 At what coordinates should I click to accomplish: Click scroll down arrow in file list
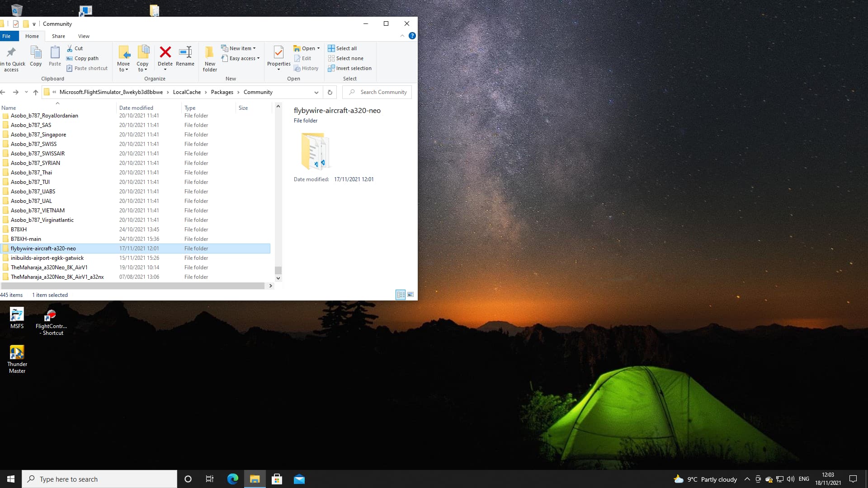click(278, 278)
